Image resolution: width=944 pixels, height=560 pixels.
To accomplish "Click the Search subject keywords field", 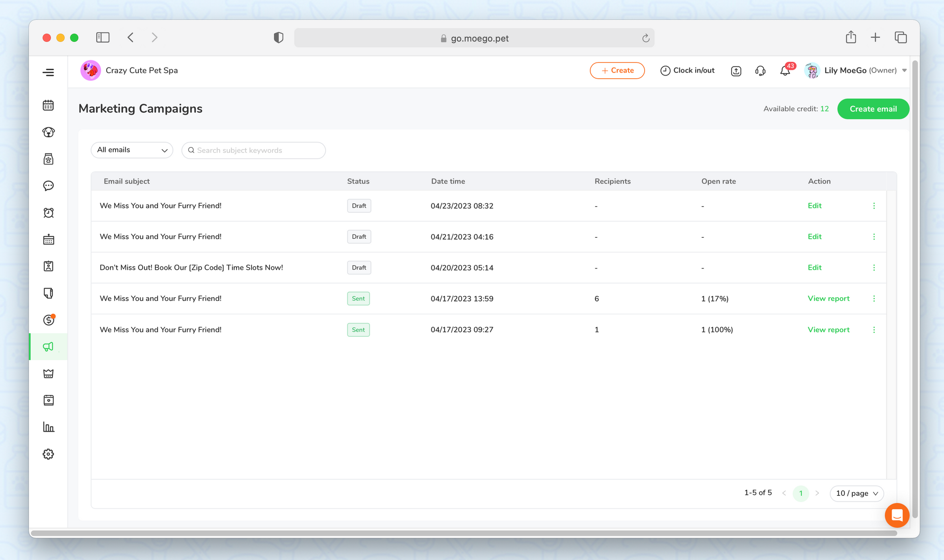I will 253,150.
